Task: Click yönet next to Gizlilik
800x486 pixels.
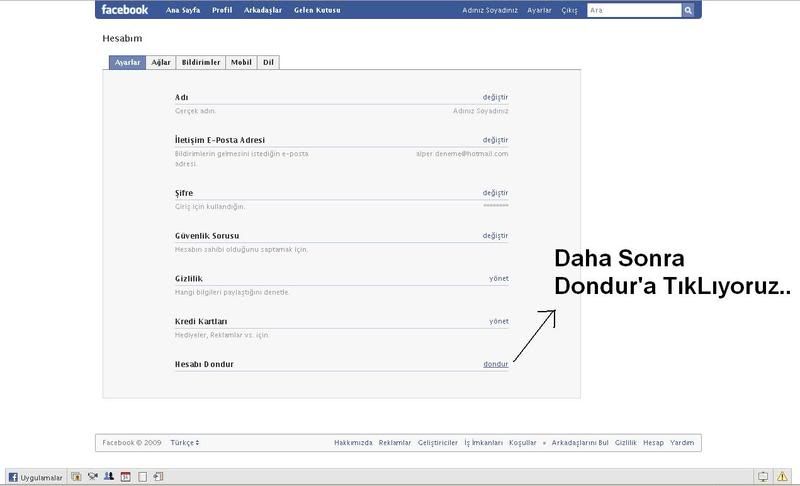Action: tap(499, 278)
